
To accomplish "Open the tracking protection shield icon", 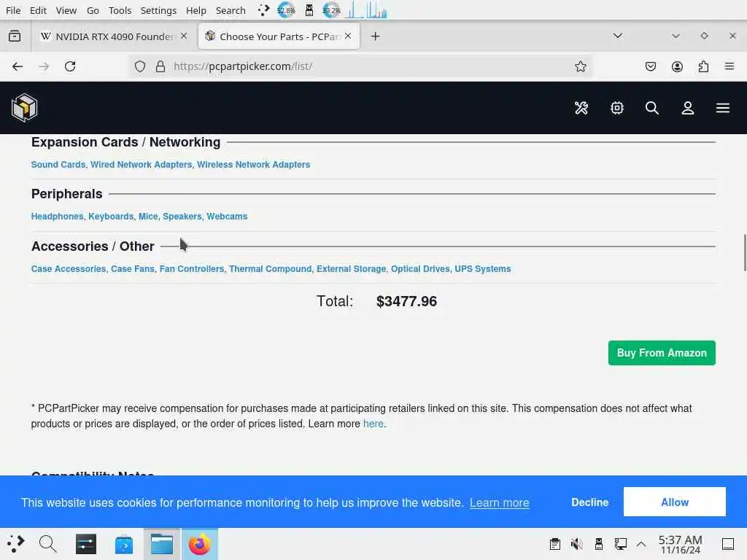I will (139, 66).
